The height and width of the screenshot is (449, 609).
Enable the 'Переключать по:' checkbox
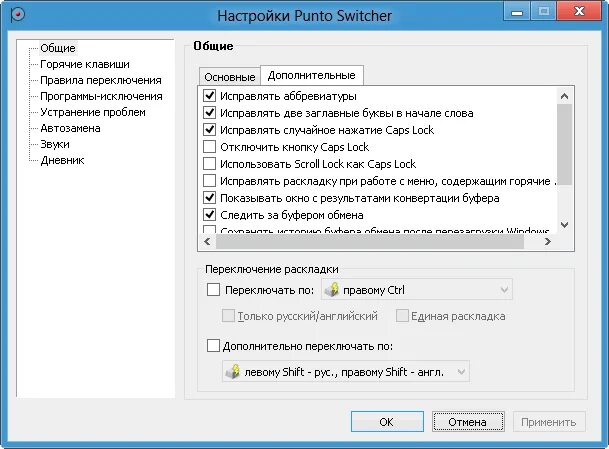click(x=213, y=290)
